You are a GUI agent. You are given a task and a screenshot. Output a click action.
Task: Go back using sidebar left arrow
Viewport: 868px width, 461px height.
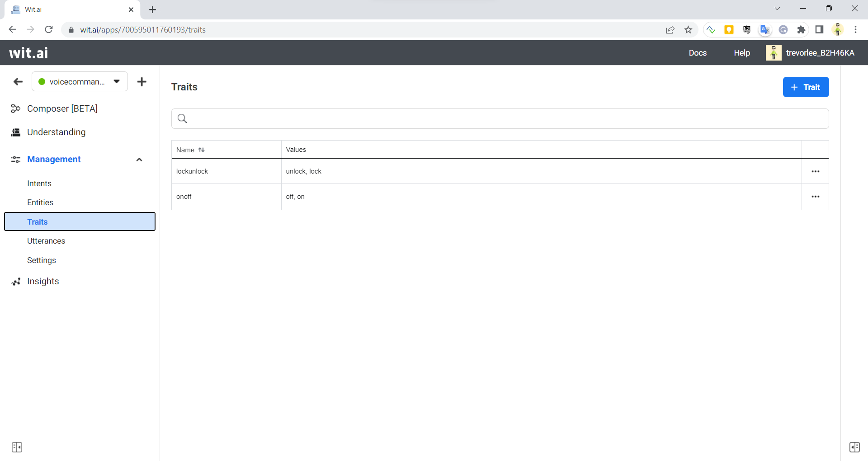click(18, 82)
